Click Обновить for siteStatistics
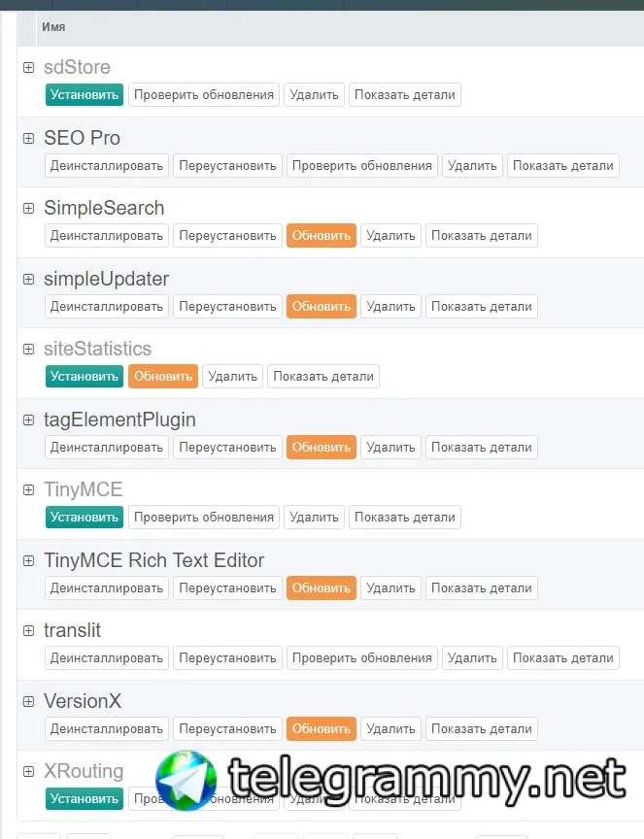 [x=163, y=376]
